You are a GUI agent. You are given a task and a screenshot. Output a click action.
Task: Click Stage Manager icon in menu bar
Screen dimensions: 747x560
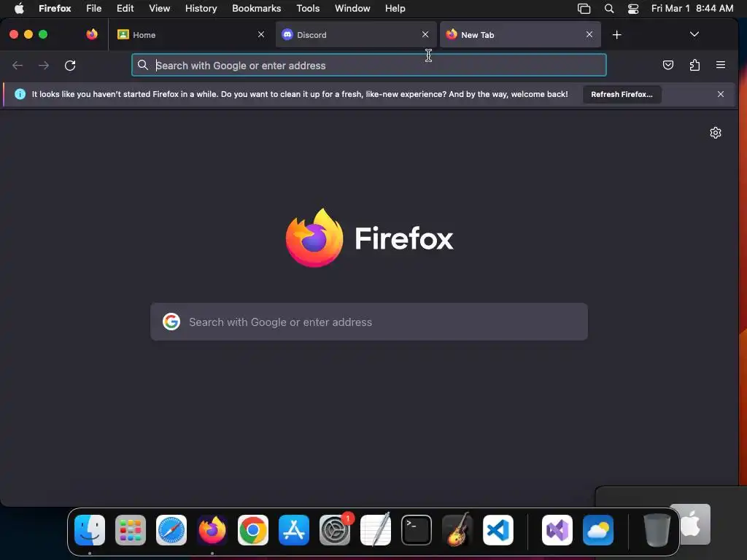[x=584, y=9]
